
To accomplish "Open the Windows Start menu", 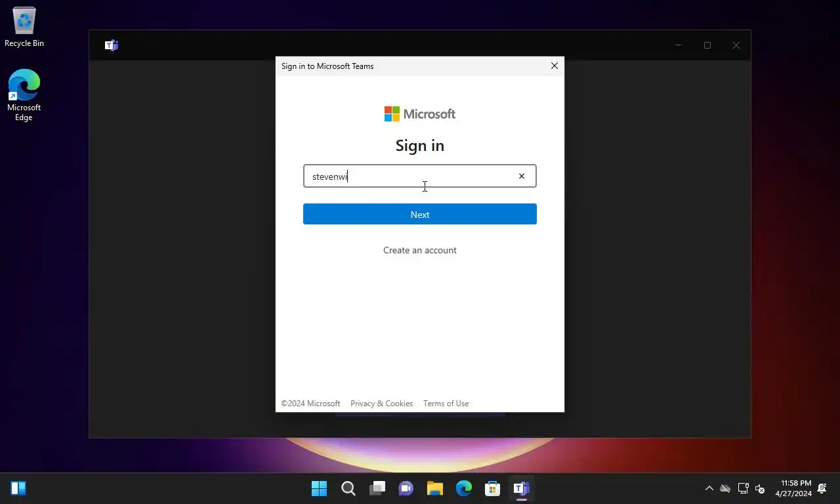I will point(319,488).
